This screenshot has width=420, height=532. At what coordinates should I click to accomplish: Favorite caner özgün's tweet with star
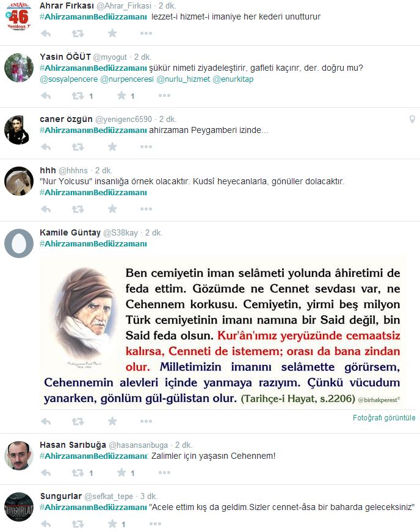112,146
